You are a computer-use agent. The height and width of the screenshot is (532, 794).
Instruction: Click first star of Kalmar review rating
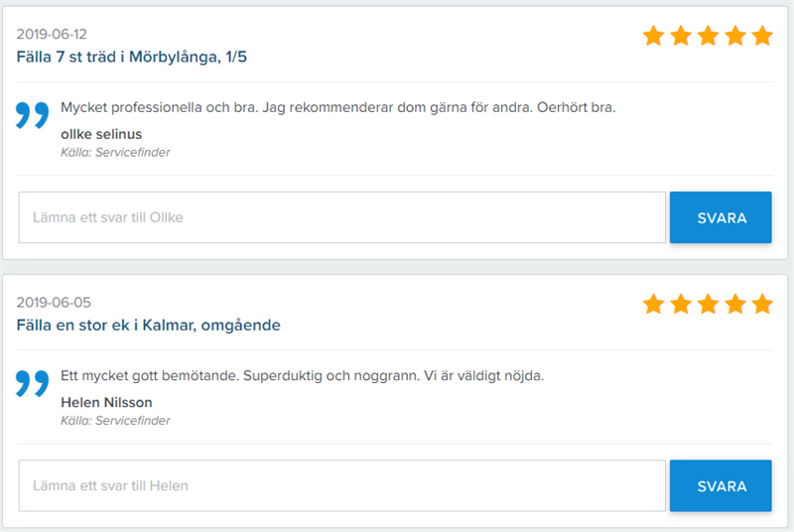pos(653,304)
